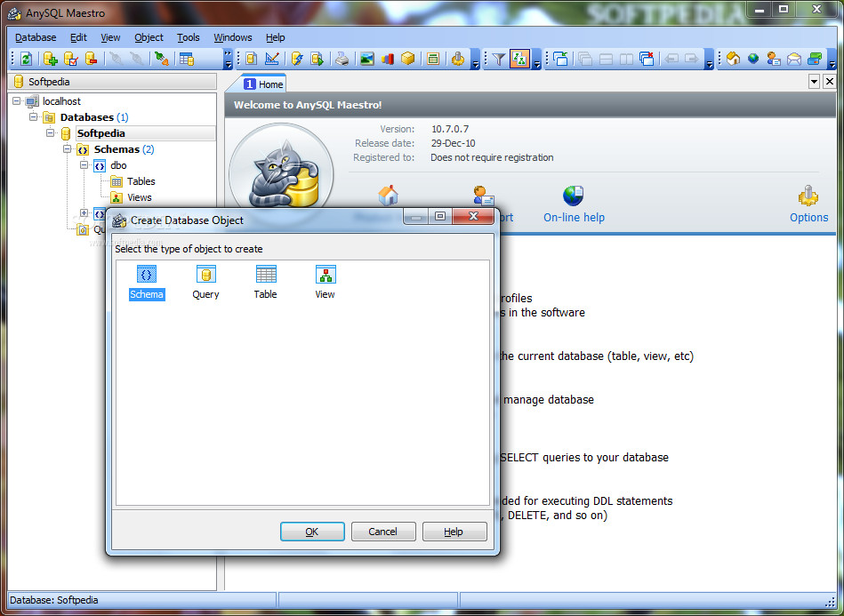Open the far-right toolbar dropdown arrow

(x=831, y=60)
